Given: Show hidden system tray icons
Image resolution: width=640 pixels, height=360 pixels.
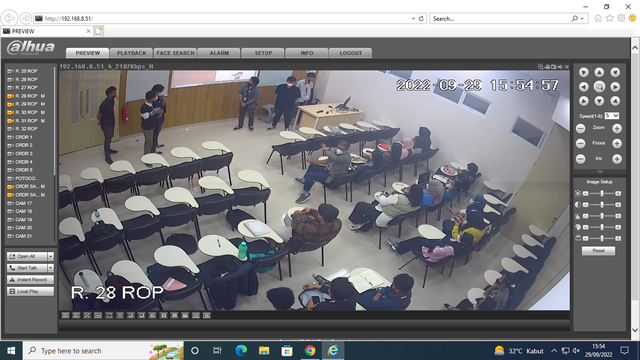Looking at the screenshot, I should (553, 351).
